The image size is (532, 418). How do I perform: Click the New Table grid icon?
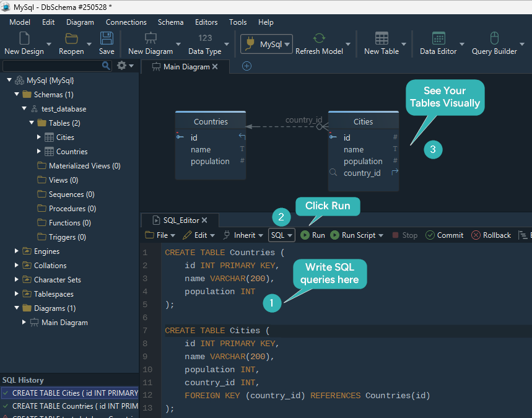(382, 38)
